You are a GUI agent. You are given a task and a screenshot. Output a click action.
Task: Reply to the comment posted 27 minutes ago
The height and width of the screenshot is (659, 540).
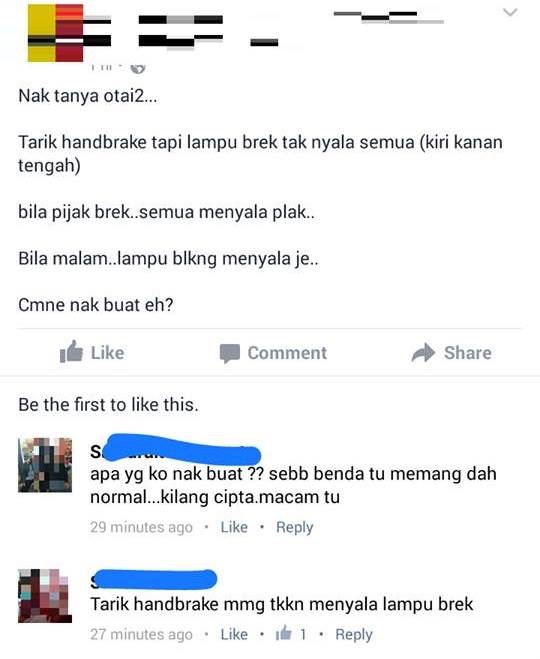coord(354,634)
